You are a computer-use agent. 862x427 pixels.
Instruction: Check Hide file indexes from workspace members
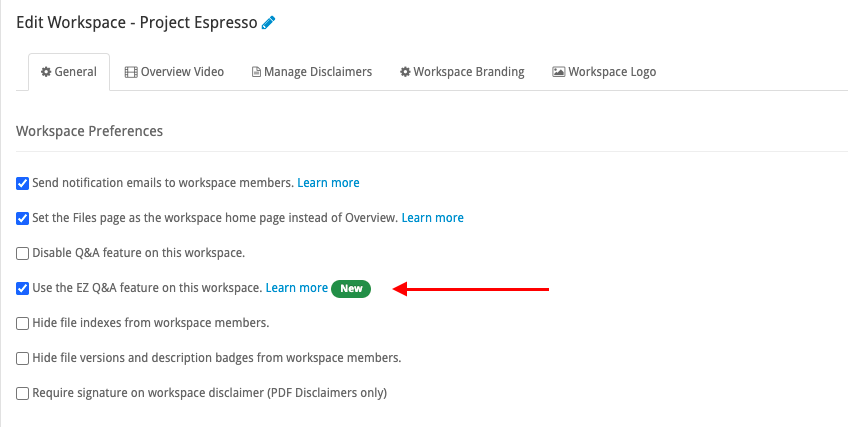tap(22, 323)
